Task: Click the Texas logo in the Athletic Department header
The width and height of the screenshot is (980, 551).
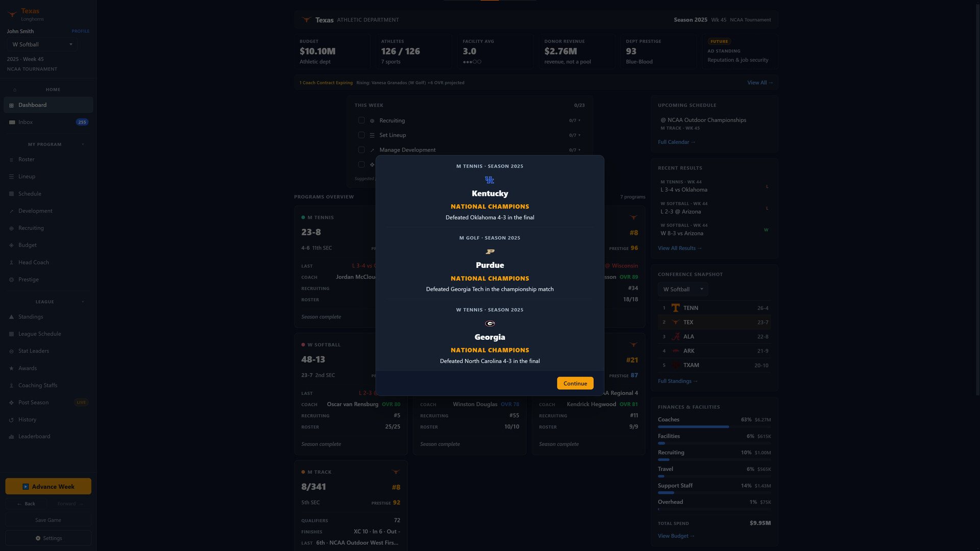Action: 306,20
